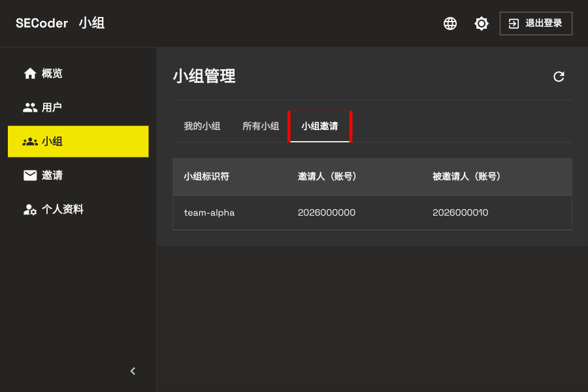Click the SECoder logo text

point(42,24)
